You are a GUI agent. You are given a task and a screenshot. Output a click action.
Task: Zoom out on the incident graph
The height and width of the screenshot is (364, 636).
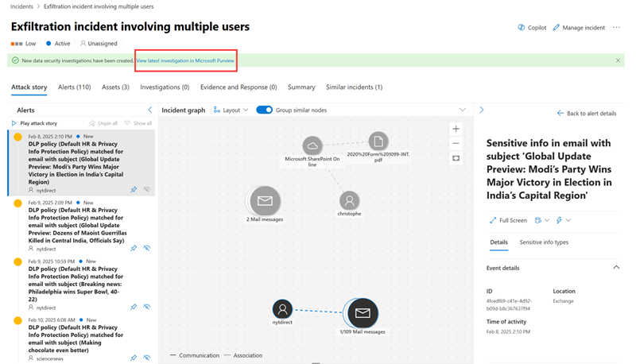click(x=456, y=143)
